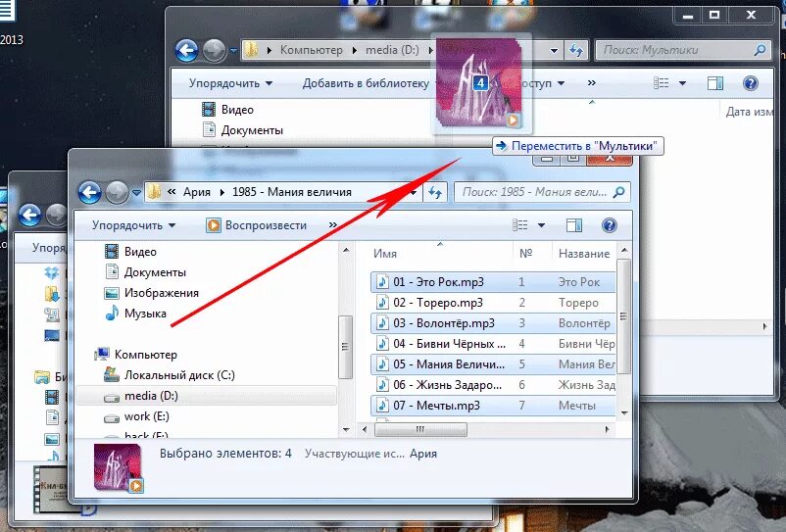Screen dimensions: 786x532
Task: Click album art thumbnail in details pane
Action: [x=119, y=468]
